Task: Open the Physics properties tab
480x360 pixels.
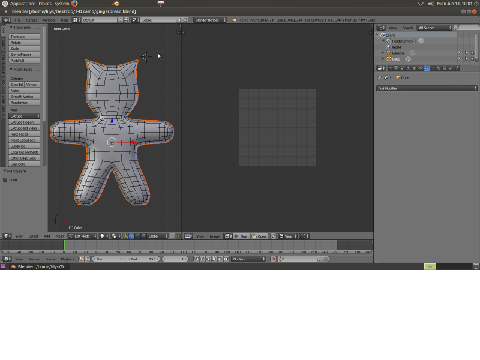Action: click(x=457, y=68)
